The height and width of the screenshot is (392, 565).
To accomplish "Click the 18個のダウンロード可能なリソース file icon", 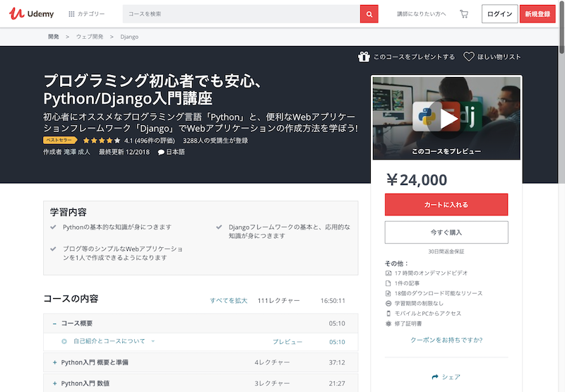I will (x=388, y=293).
